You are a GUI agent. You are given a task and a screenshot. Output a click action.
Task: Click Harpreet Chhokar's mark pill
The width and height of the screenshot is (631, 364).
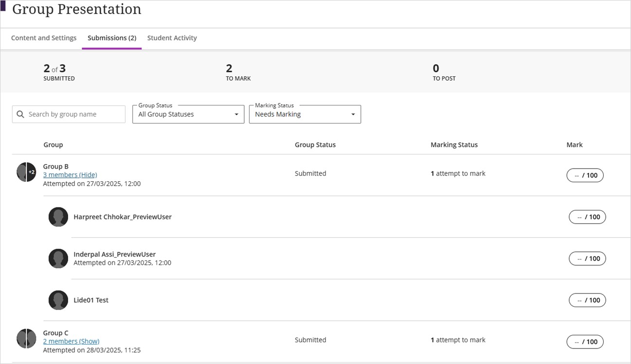(x=587, y=217)
